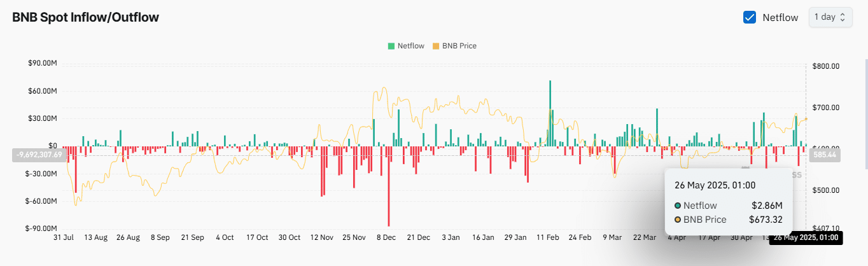The width and height of the screenshot is (868, 266).
Task: Click the 8 Dec date label
Action: pyautogui.click(x=386, y=237)
